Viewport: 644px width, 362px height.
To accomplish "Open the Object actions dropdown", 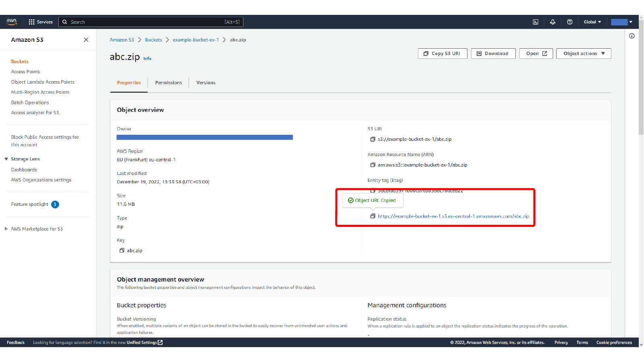I will pyautogui.click(x=584, y=53).
